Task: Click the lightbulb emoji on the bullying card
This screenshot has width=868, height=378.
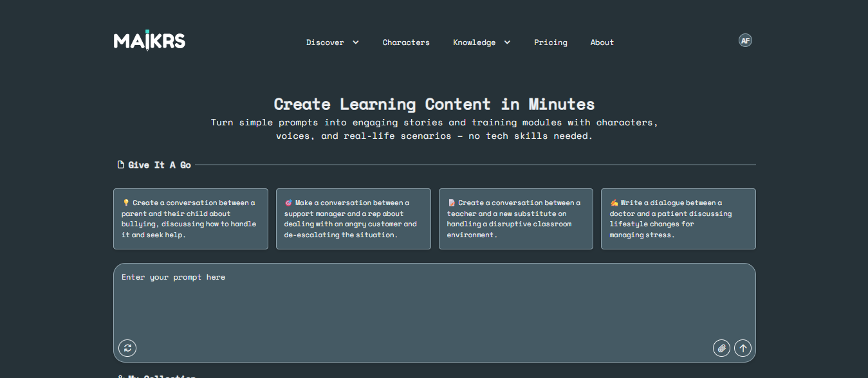Action: (126, 203)
